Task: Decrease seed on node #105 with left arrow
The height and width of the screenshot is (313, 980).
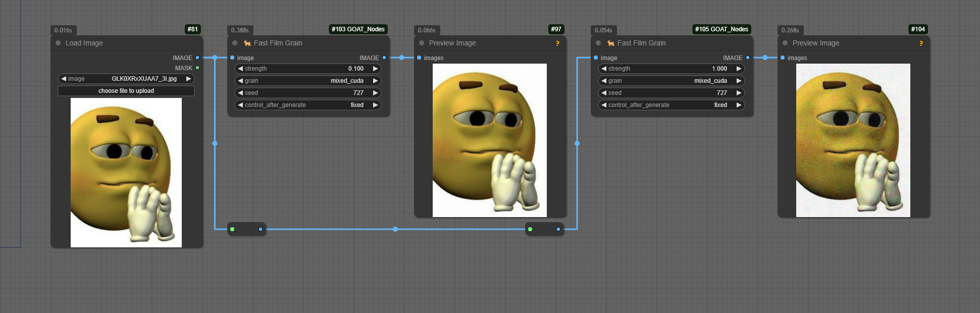Action: [604, 93]
